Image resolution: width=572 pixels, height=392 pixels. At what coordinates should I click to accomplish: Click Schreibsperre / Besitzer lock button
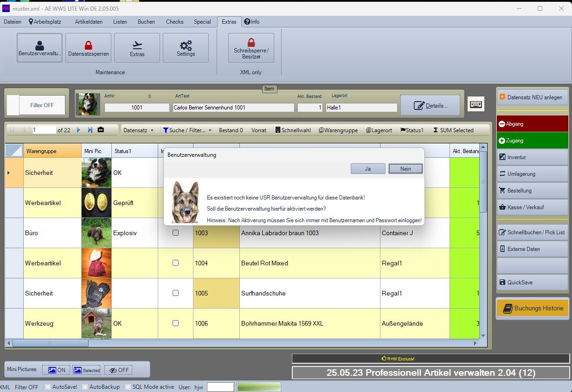pos(251,48)
